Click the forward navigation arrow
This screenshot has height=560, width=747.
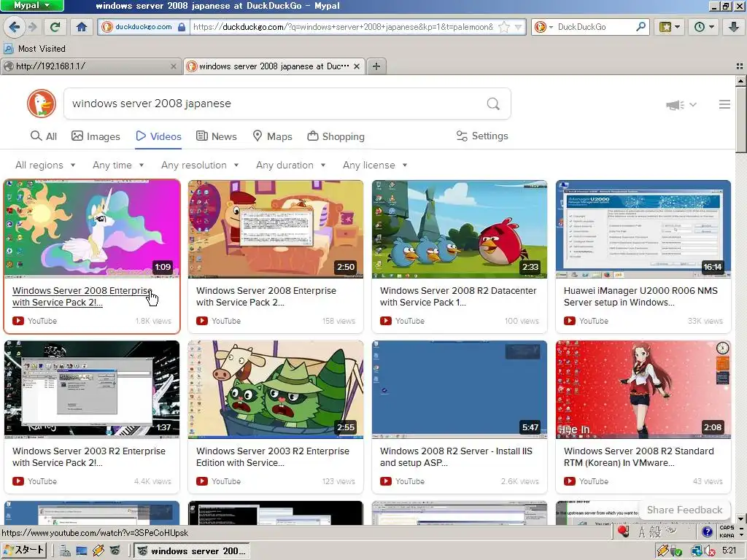tap(33, 27)
